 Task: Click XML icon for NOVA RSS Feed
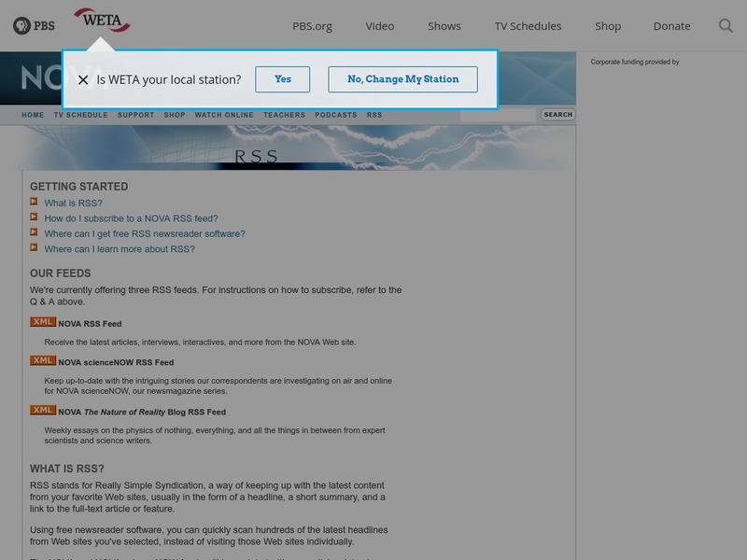click(43, 322)
